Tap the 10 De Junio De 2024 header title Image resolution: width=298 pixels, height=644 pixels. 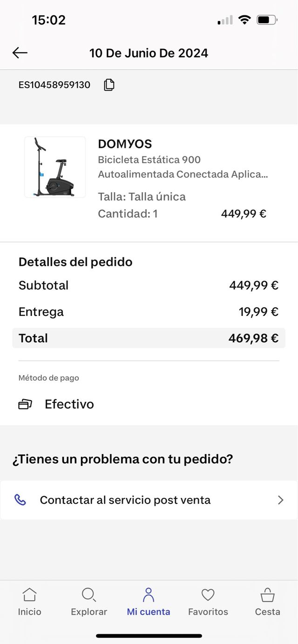pos(149,53)
